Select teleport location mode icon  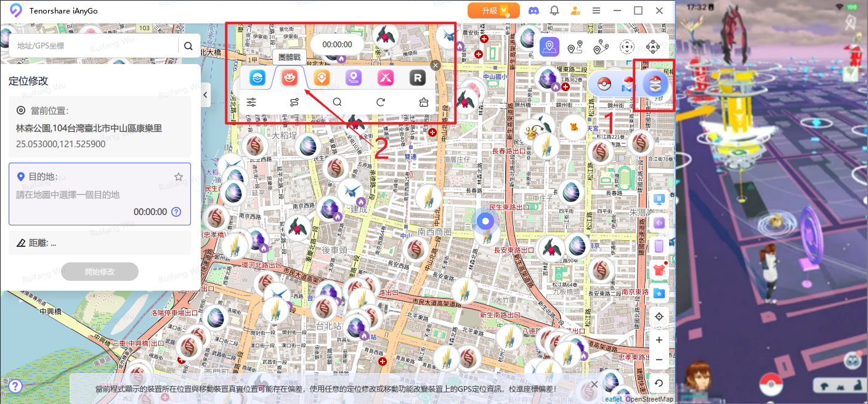point(549,47)
